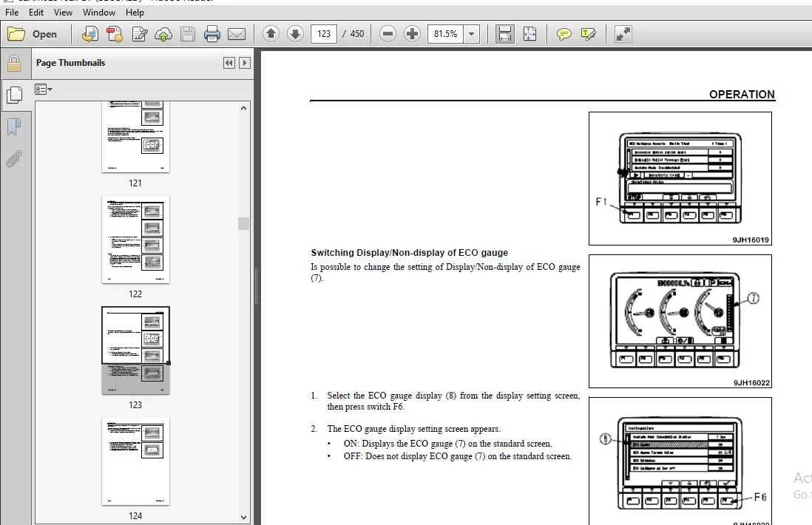Open the Attachments paperclip panel
812x525 pixels.
point(14,158)
